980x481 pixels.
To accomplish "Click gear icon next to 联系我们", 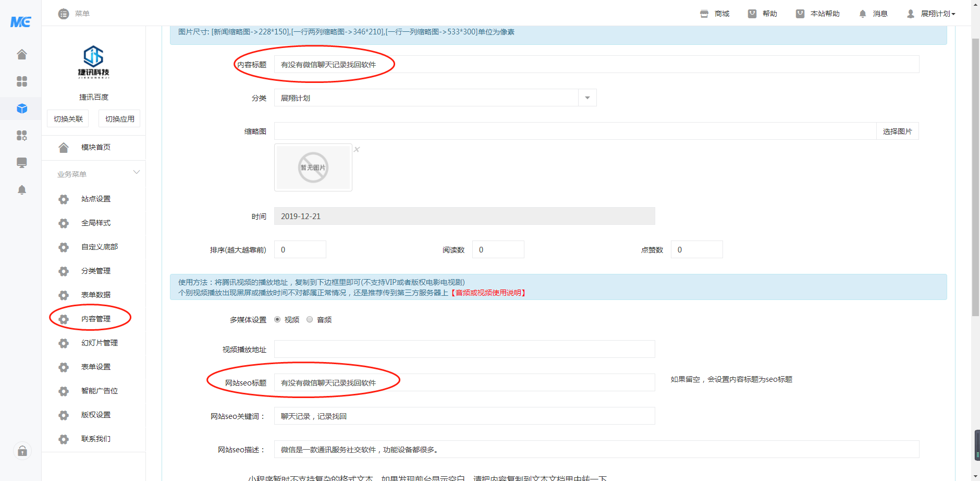I will coord(64,439).
